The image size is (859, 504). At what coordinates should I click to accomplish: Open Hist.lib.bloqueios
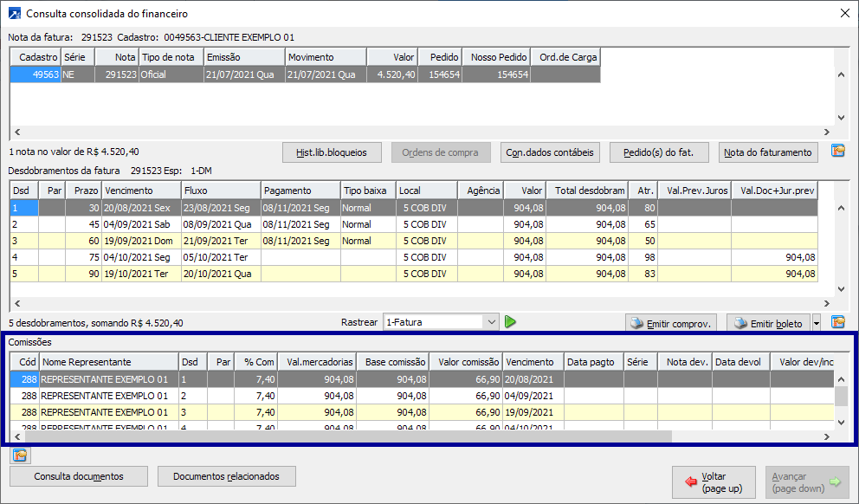tap(332, 152)
